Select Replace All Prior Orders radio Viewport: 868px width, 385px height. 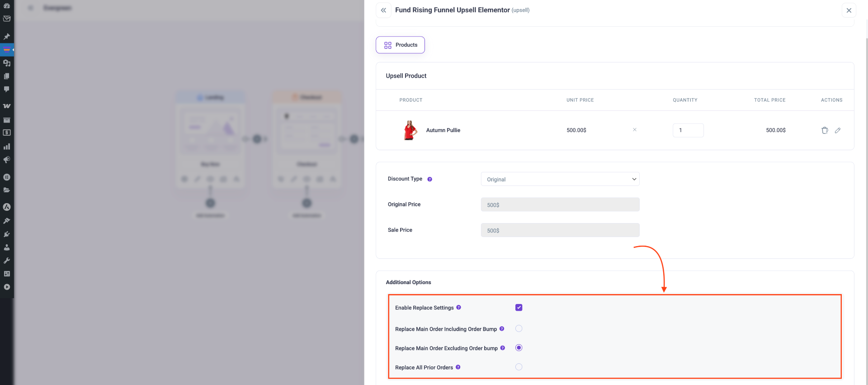(x=519, y=367)
